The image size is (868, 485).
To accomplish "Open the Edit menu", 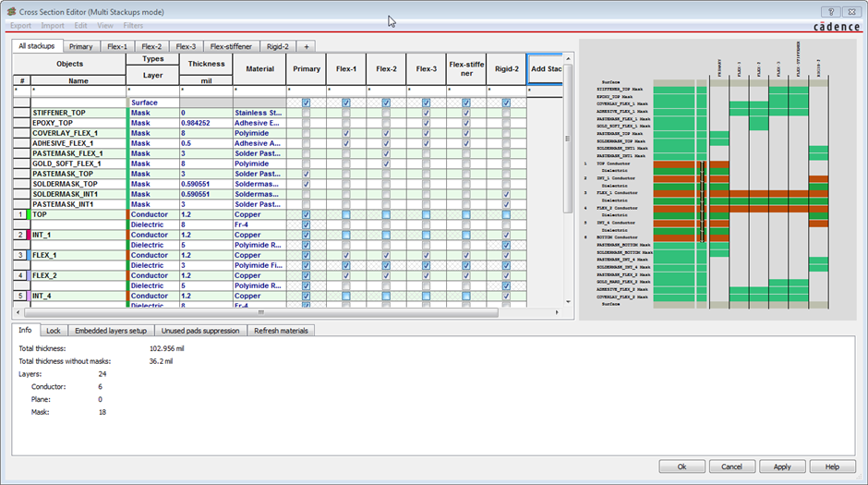I will coord(81,26).
